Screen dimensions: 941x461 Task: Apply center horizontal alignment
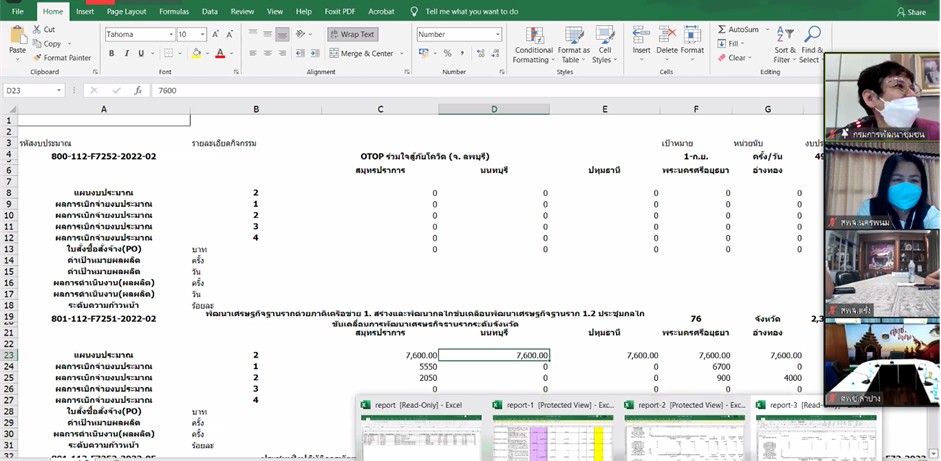pos(268,53)
